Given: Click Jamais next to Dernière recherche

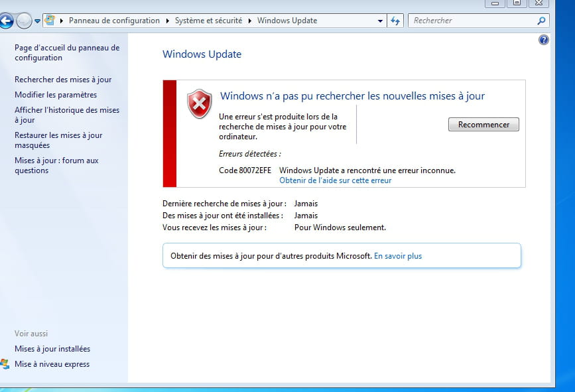Looking at the screenshot, I should click(x=306, y=204).
